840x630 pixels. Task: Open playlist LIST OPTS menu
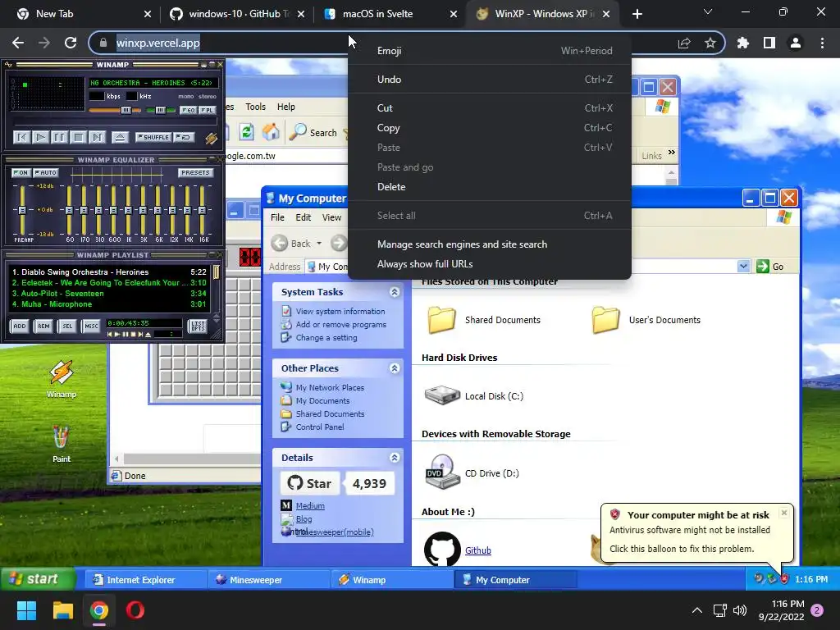click(199, 326)
